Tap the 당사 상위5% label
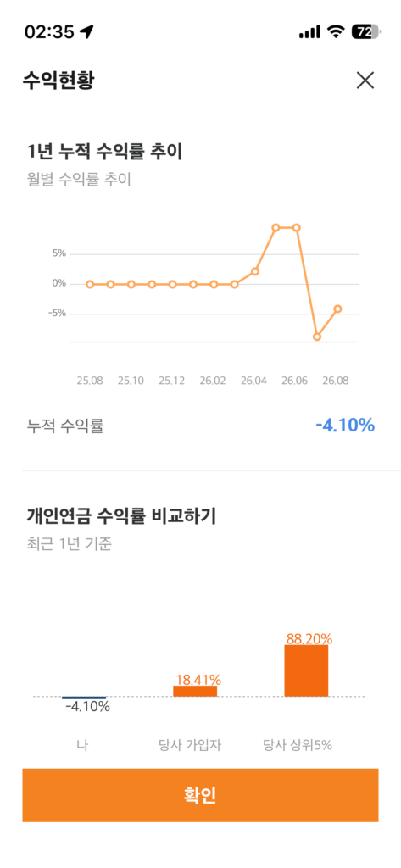Screen dimensions: 401x868 [x=298, y=745]
